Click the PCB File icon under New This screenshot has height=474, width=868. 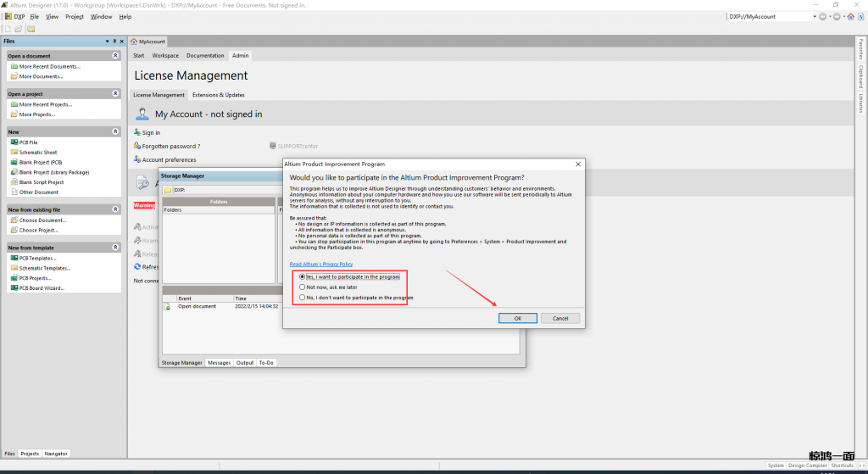(14, 142)
